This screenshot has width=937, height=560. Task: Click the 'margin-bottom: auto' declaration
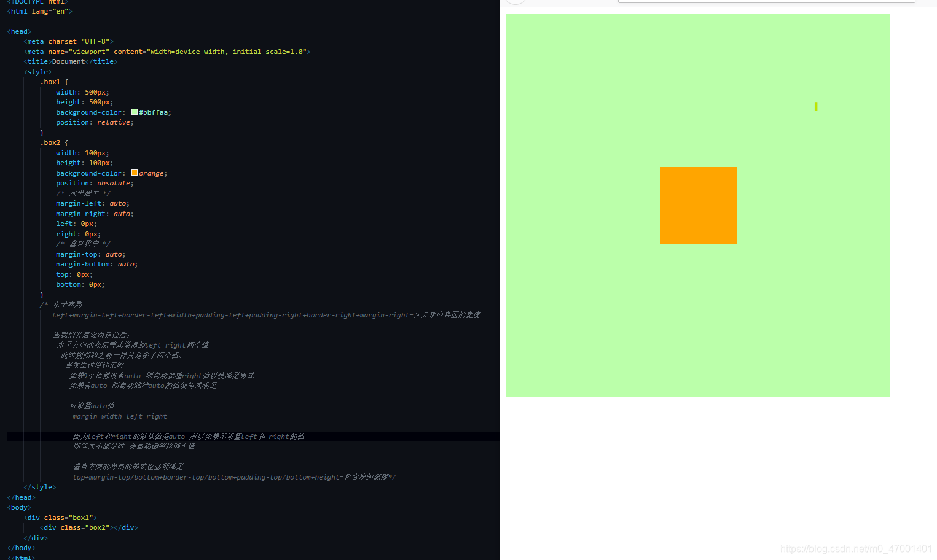(97, 264)
